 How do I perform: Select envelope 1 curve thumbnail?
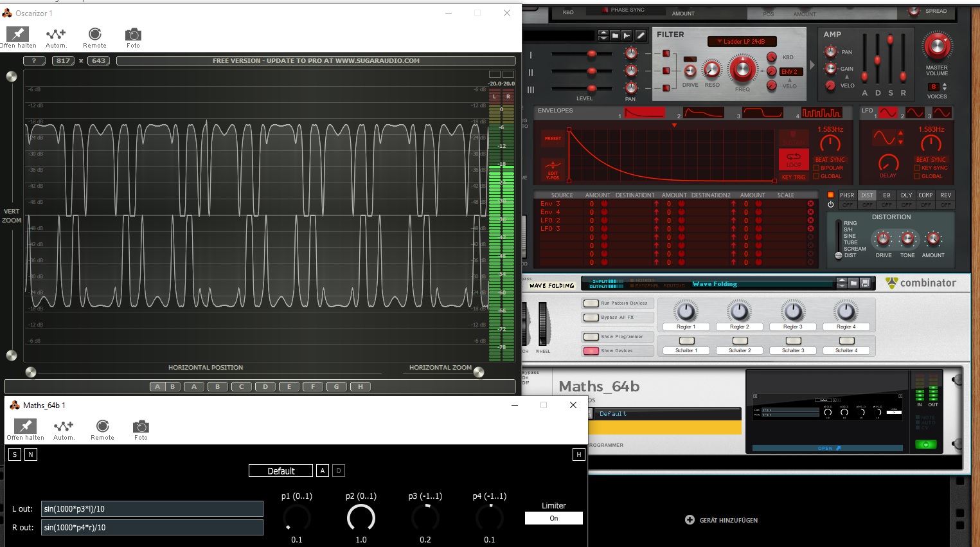pyautogui.click(x=645, y=112)
